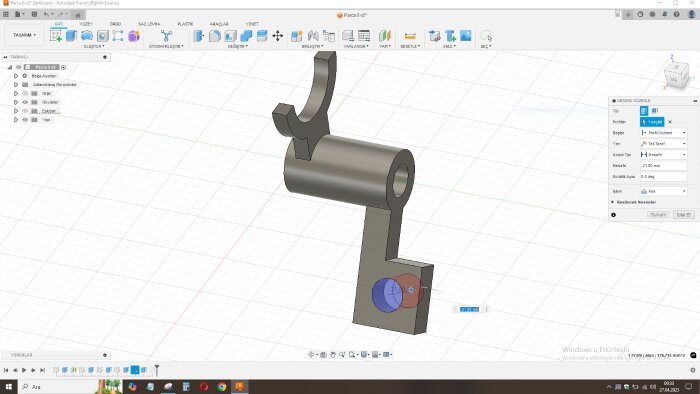The height and width of the screenshot is (394, 700).
Task: Select the Revolve tool
Action: [x=87, y=36]
